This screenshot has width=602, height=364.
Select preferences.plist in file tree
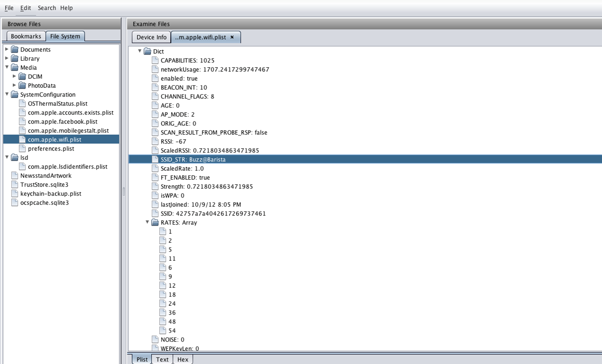tap(51, 148)
